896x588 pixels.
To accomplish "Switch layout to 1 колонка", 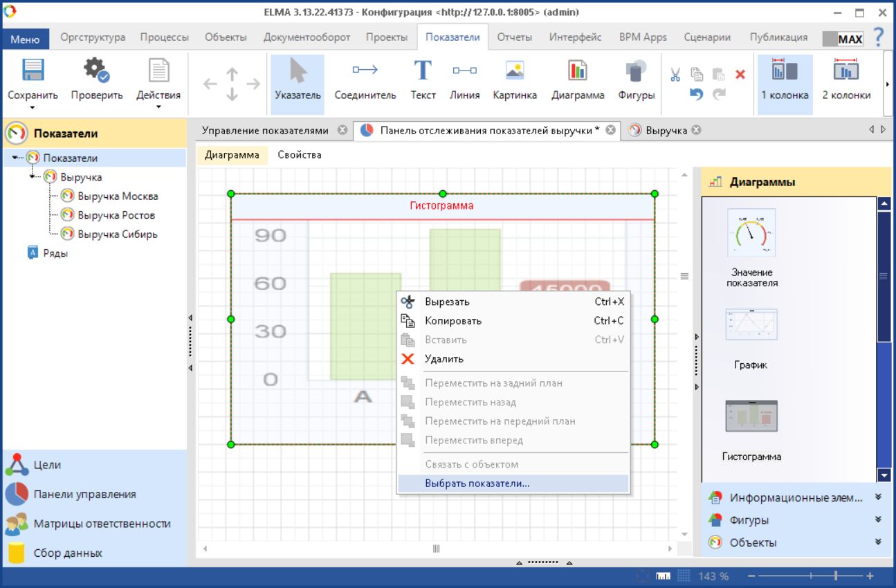I will pos(785,84).
